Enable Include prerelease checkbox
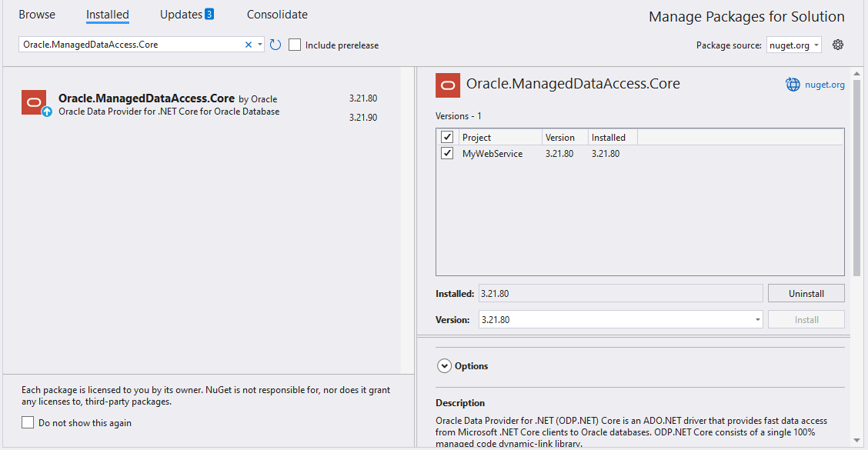 pyautogui.click(x=295, y=45)
